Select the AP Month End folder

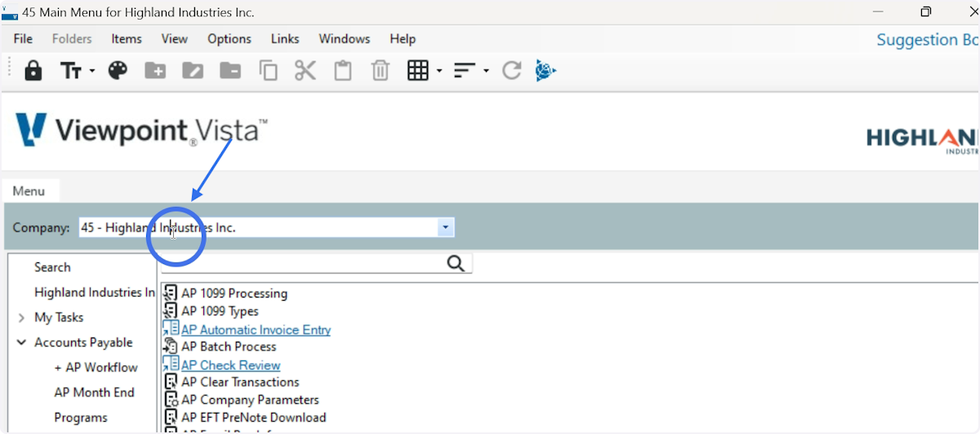(94, 392)
